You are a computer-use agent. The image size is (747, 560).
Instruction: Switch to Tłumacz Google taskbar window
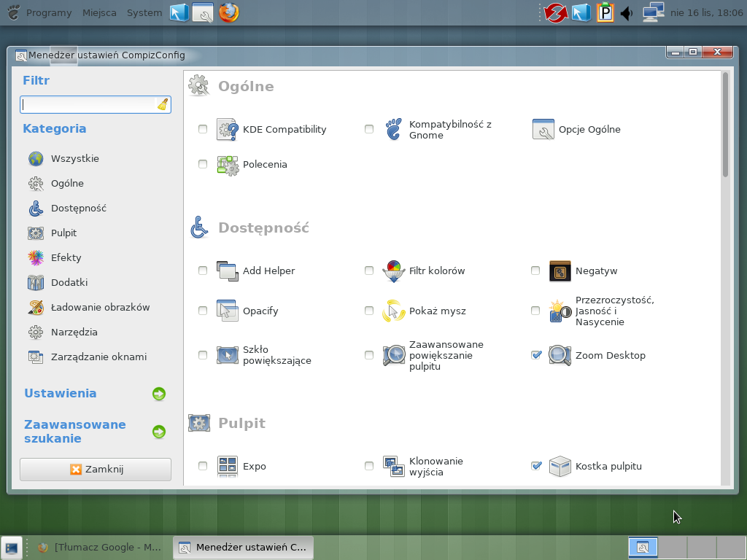pyautogui.click(x=99, y=547)
